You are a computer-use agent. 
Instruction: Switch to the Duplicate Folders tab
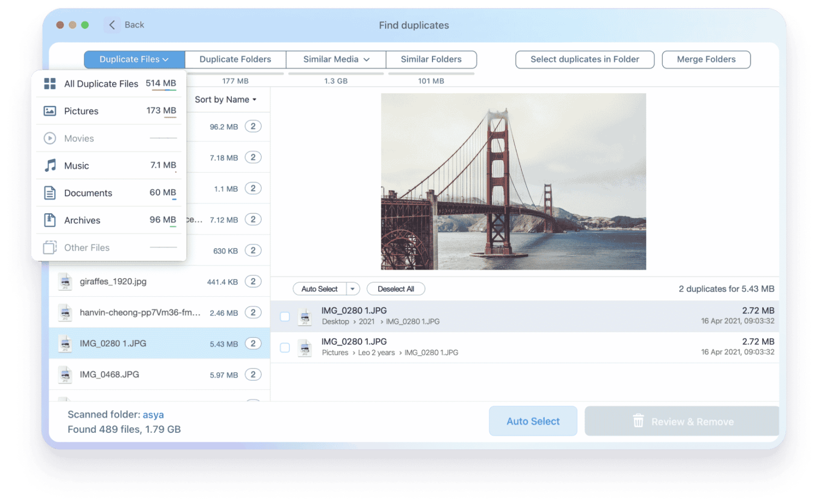click(235, 59)
